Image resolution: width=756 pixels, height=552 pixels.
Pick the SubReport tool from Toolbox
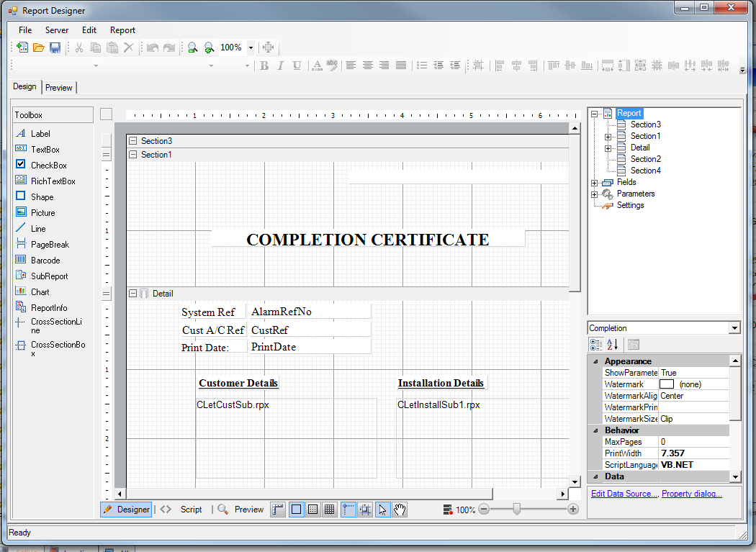tap(49, 276)
